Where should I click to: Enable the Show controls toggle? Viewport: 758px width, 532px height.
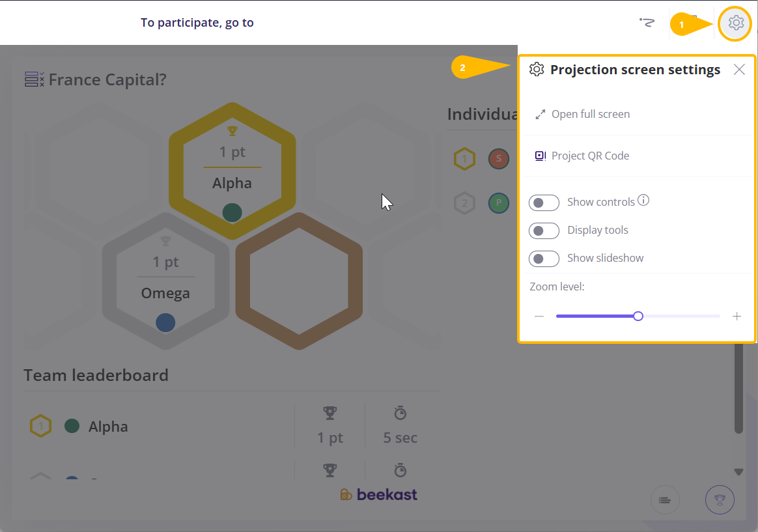tap(544, 203)
